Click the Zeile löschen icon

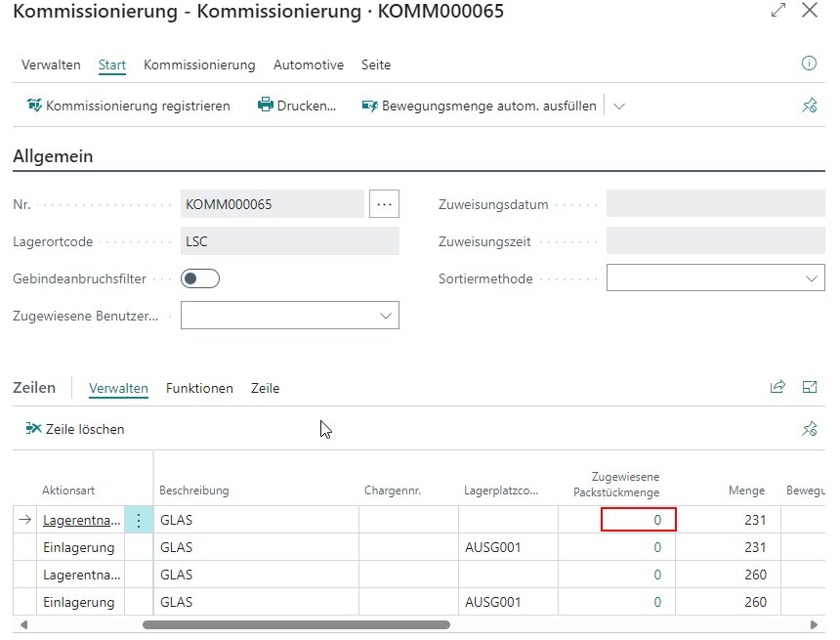(x=34, y=429)
